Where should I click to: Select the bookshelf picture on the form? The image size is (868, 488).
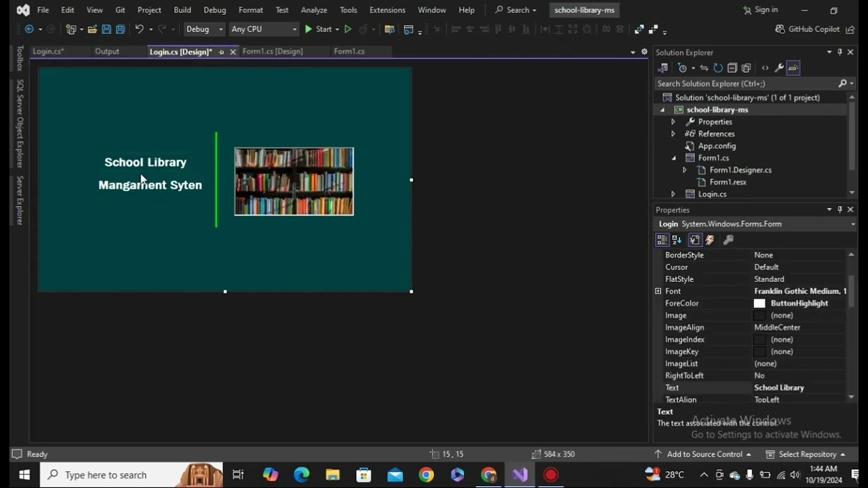pyautogui.click(x=294, y=182)
